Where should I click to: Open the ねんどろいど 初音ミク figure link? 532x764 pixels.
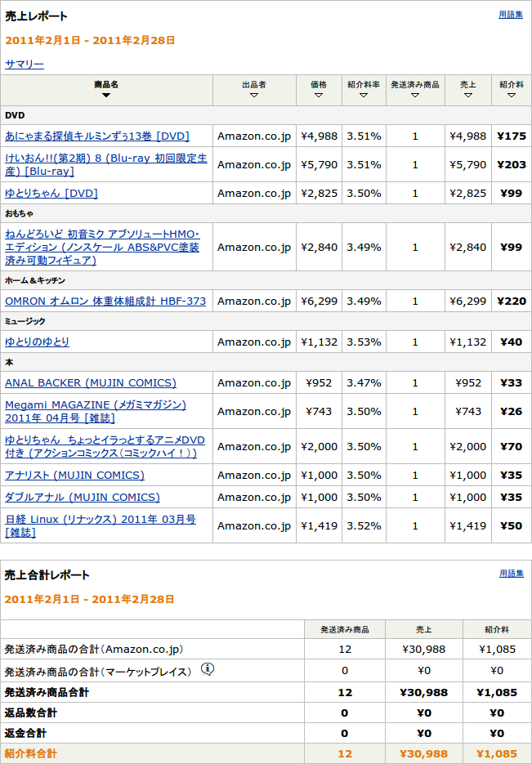pos(102,247)
